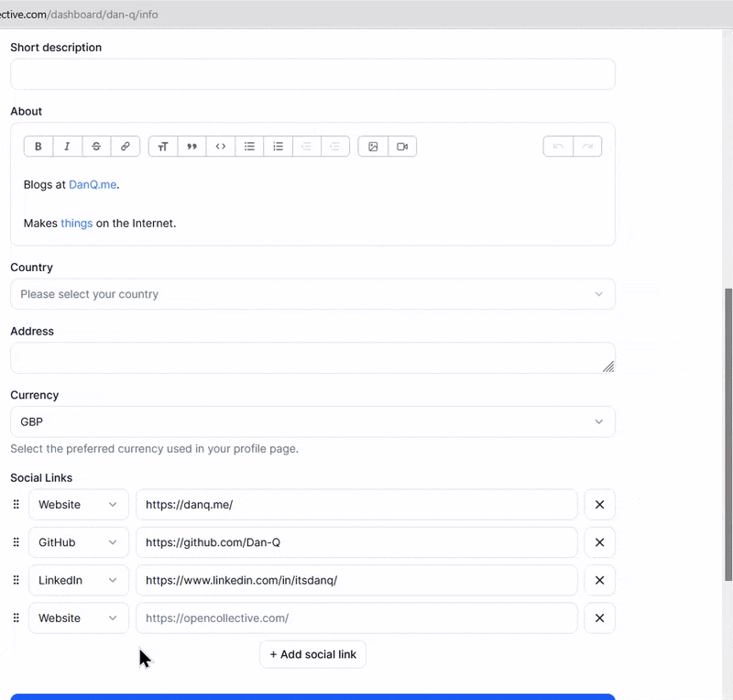The width and height of the screenshot is (733, 700).
Task: Remove the GitHub social link
Action: click(599, 542)
